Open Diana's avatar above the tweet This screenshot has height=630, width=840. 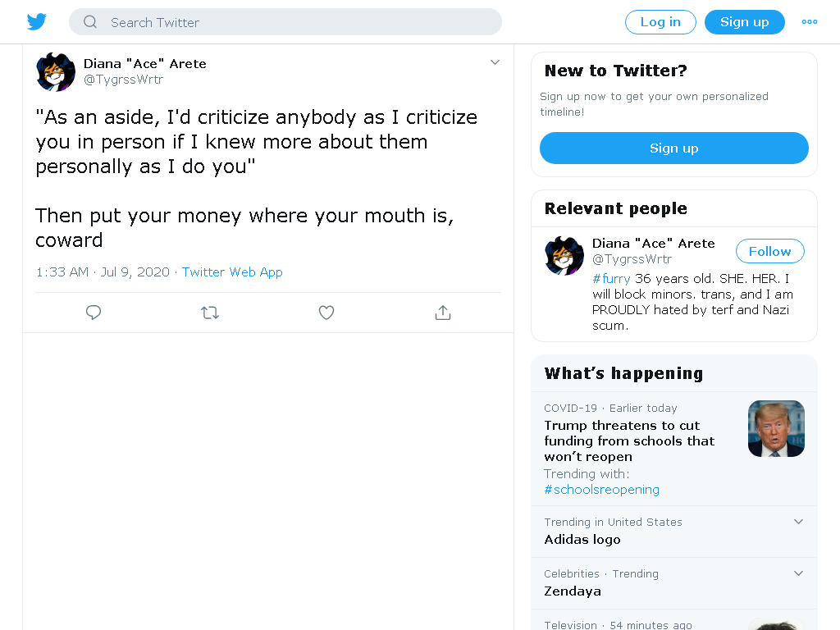point(56,72)
